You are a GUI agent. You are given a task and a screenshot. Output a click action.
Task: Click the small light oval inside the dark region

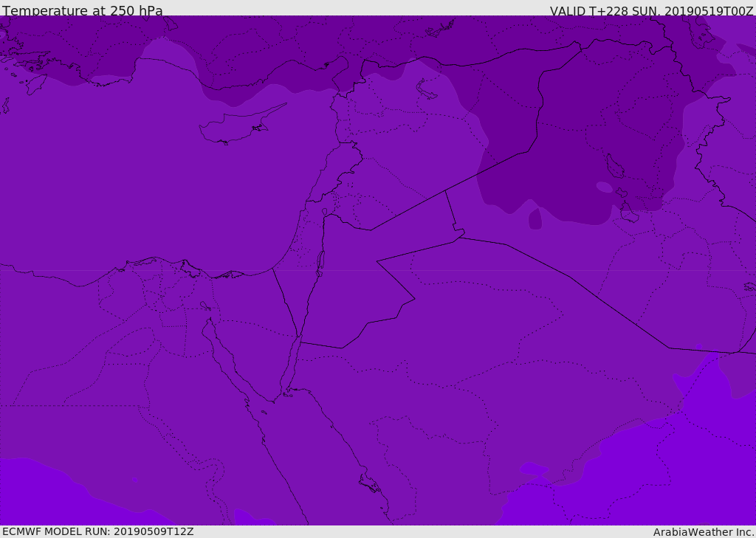pyautogui.click(x=604, y=187)
